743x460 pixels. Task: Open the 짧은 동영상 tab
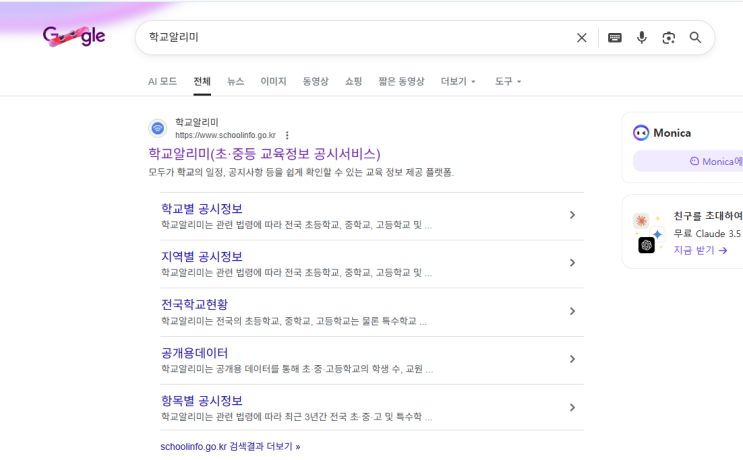click(x=401, y=81)
